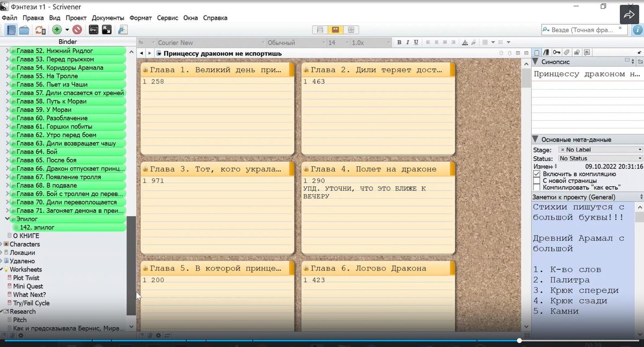Open the Stage "No Label" dropdown
The height and width of the screenshot is (347, 644).
tap(600, 150)
